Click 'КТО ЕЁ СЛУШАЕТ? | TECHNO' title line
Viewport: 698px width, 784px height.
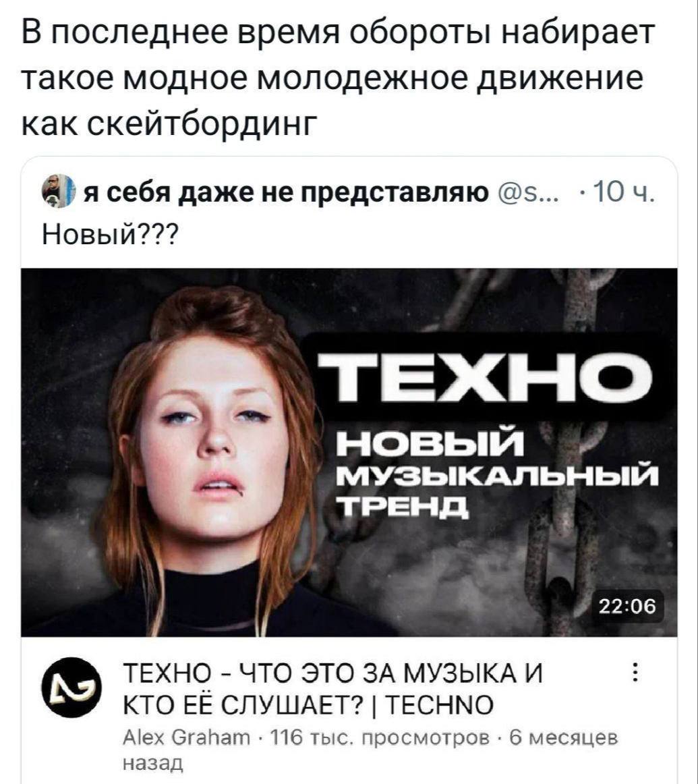(x=308, y=705)
